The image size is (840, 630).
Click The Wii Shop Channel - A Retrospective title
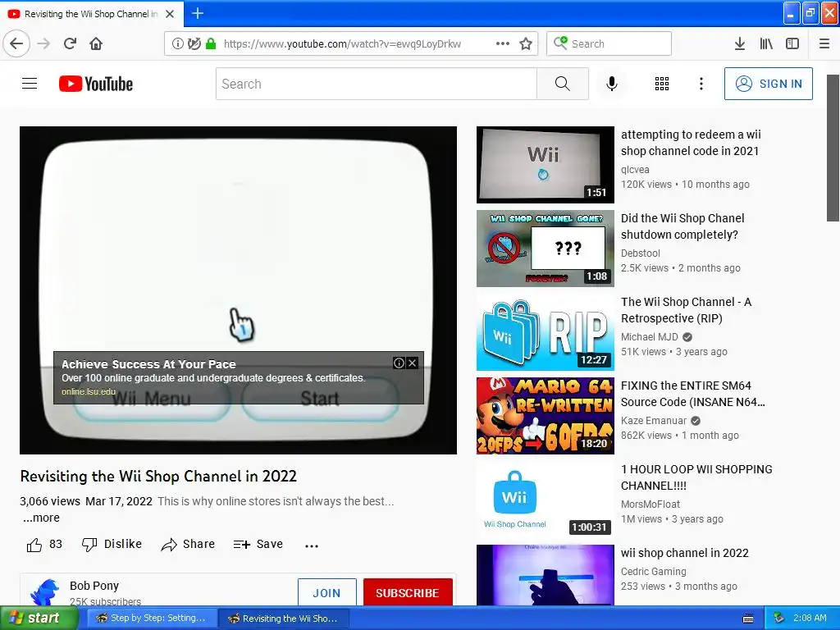[x=687, y=310]
